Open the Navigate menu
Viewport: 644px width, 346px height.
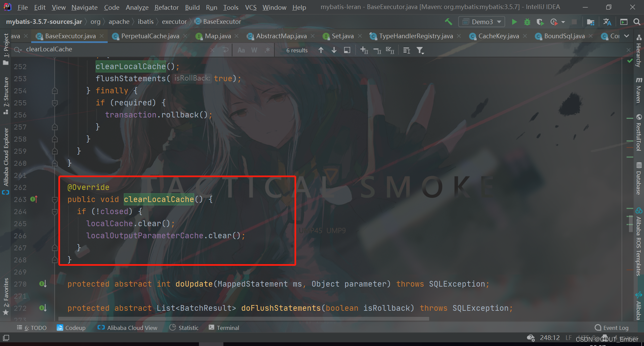(x=84, y=7)
